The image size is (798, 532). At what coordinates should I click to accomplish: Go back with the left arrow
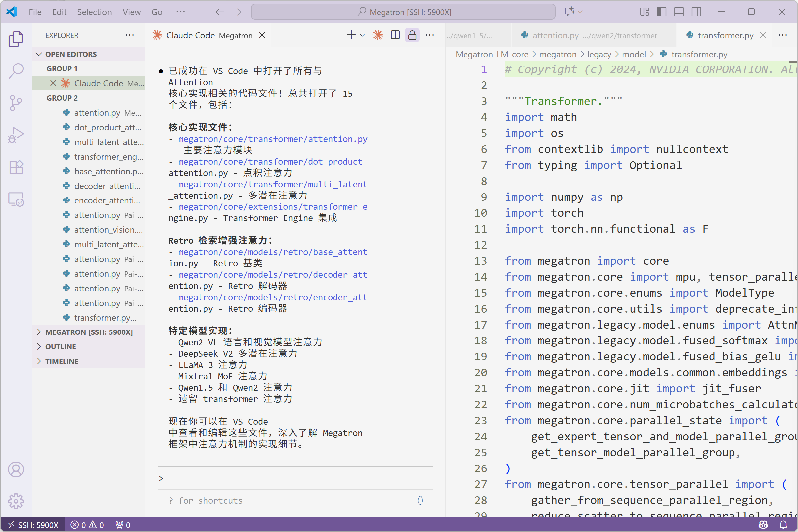(219, 12)
